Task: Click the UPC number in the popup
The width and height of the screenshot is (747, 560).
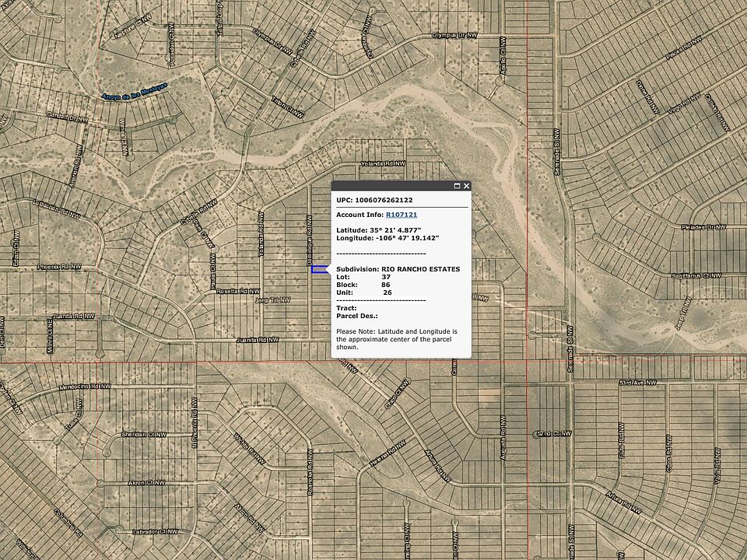Action: (384, 200)
